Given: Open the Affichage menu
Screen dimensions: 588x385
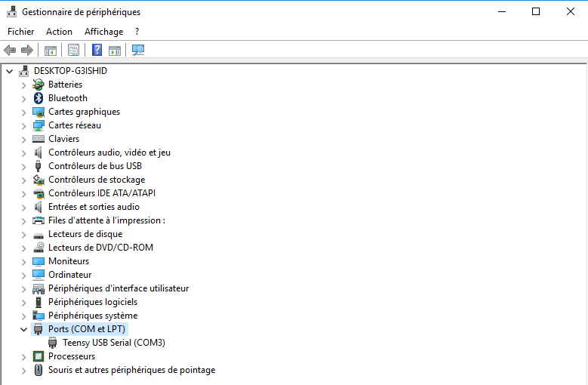Looking at the screenshot, I should tap(103, 32).
